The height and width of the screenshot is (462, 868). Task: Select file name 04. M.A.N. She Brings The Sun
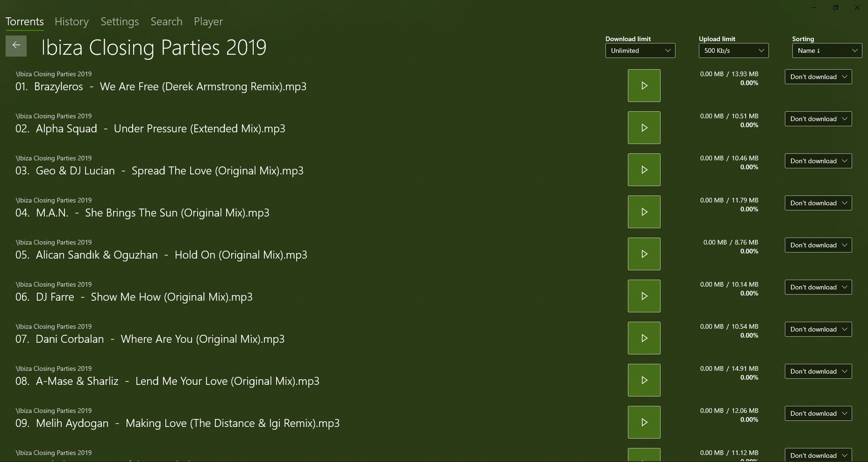pos(142,213)
